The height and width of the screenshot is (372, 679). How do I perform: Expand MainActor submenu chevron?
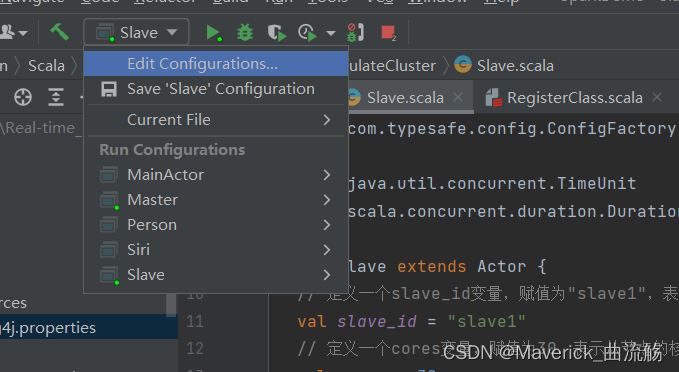click(327, 175)
